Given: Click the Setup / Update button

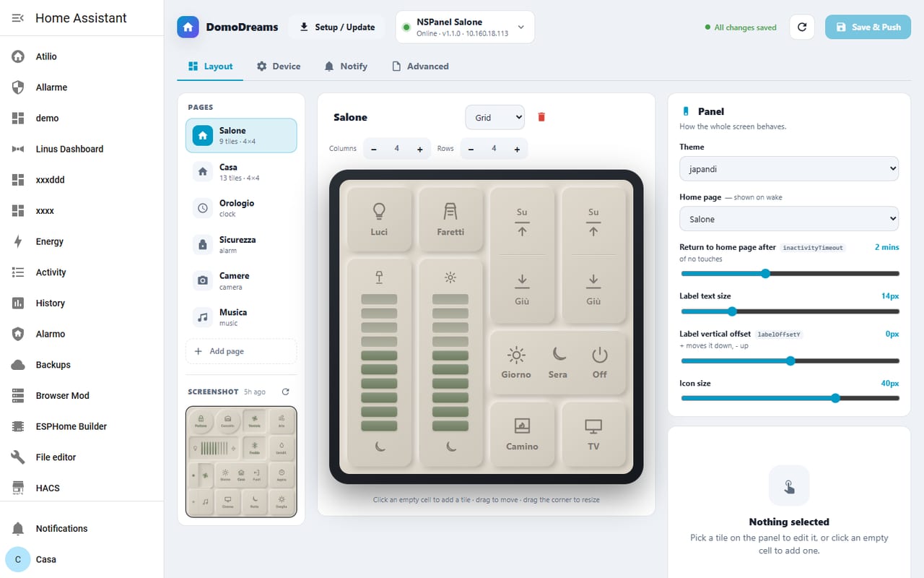Looking at the screenshot, I should tap(337, 27).
